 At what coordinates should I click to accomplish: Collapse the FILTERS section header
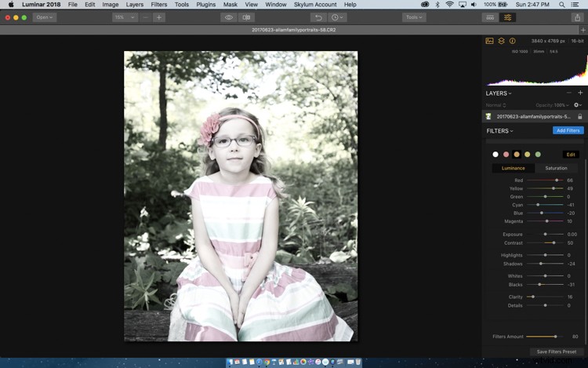[499, 131]
